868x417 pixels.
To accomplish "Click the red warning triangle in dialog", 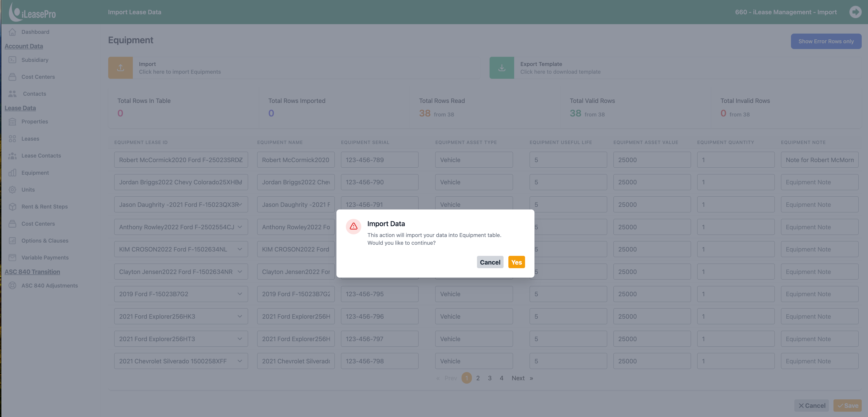I will (x=354, y=227).
